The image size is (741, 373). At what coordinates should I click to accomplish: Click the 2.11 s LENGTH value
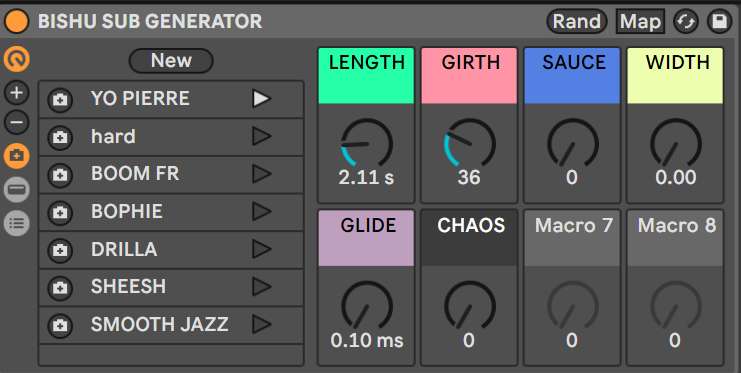(366, 178)
